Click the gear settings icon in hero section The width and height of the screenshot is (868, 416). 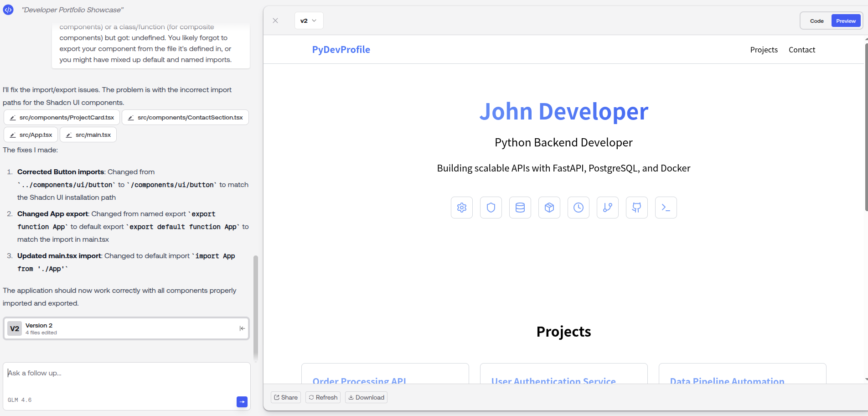pyautogui.click(x=461, y=208)
